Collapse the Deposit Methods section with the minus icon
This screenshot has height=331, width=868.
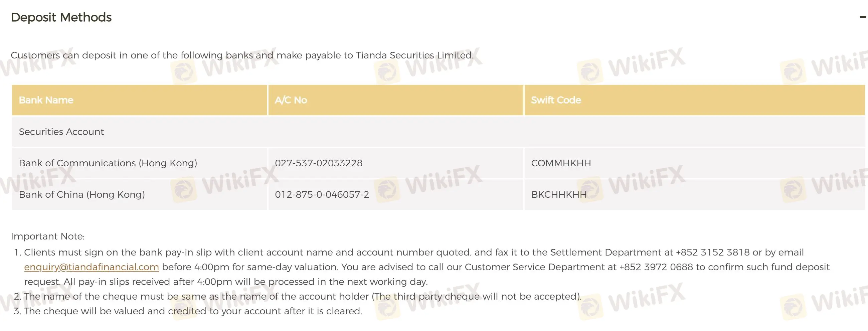pyautogui.click(x=863, y=17)
